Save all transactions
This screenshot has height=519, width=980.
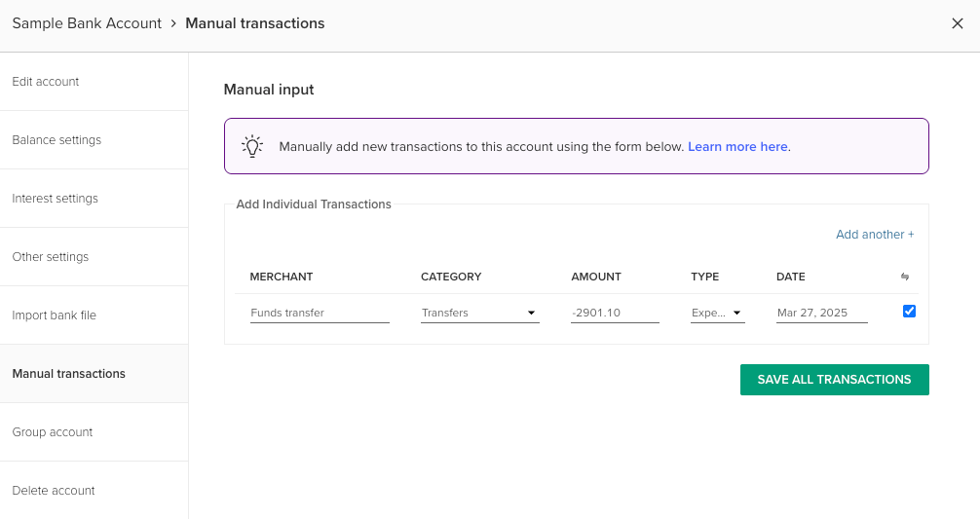click(x=835, y=380)
